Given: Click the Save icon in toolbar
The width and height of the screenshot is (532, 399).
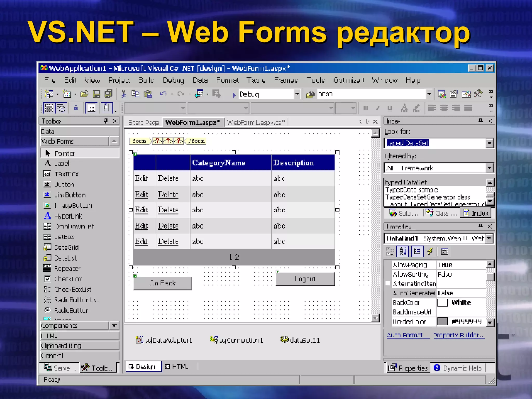Looking at the screenshot, I should click(97, 94).
